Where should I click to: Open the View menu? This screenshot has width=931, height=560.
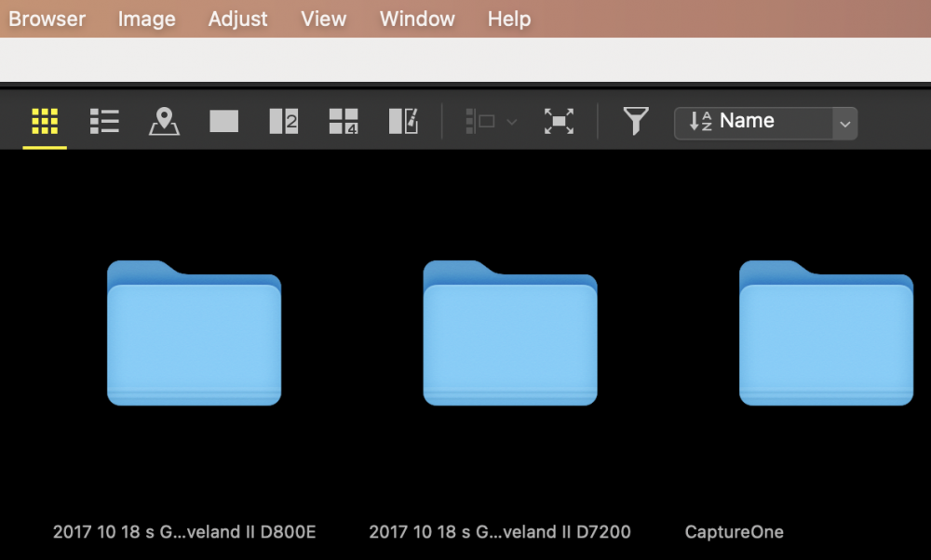(324, 19)
